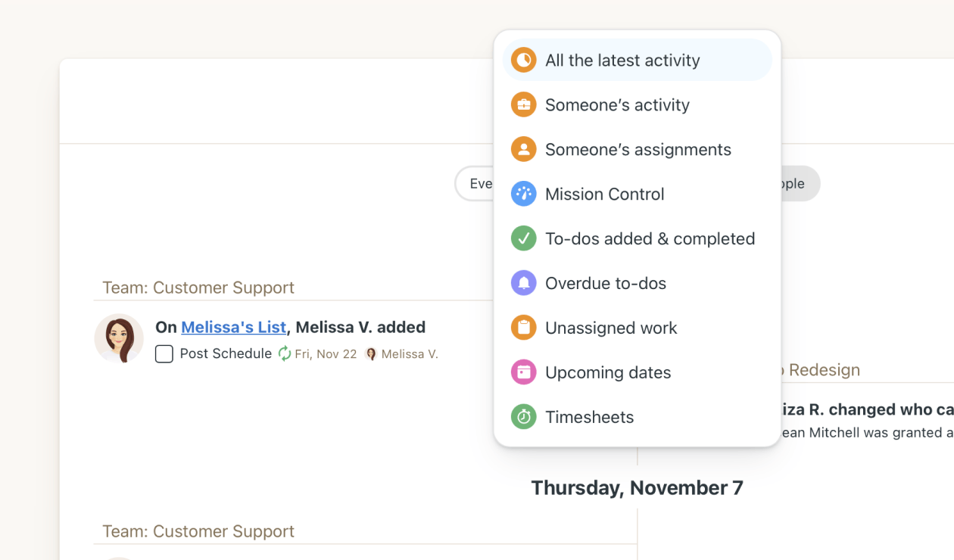Image resolution: width=954 pixels, height=560 pixels.
Task: Click the calendar icon beside Upcoming dates
Action: 523,372
